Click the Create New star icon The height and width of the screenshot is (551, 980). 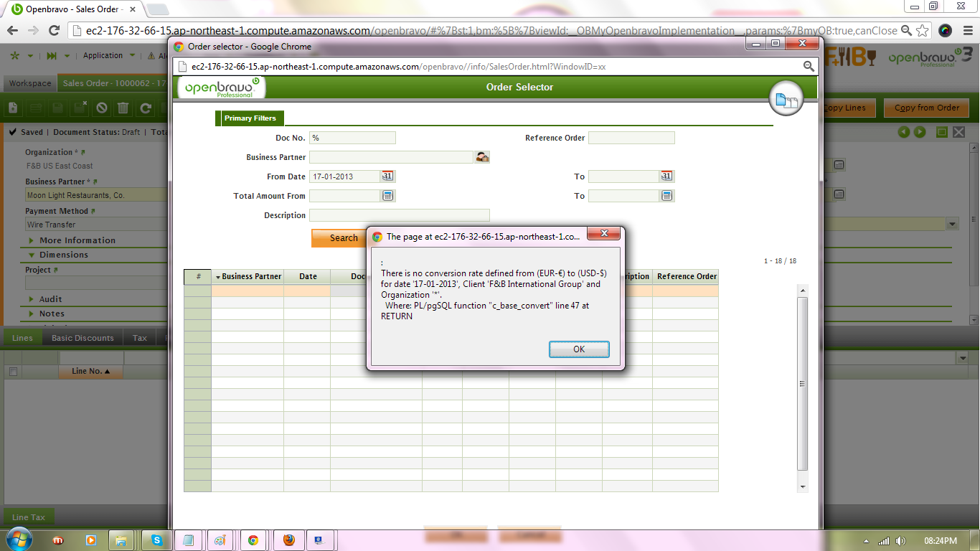point(15,55)
